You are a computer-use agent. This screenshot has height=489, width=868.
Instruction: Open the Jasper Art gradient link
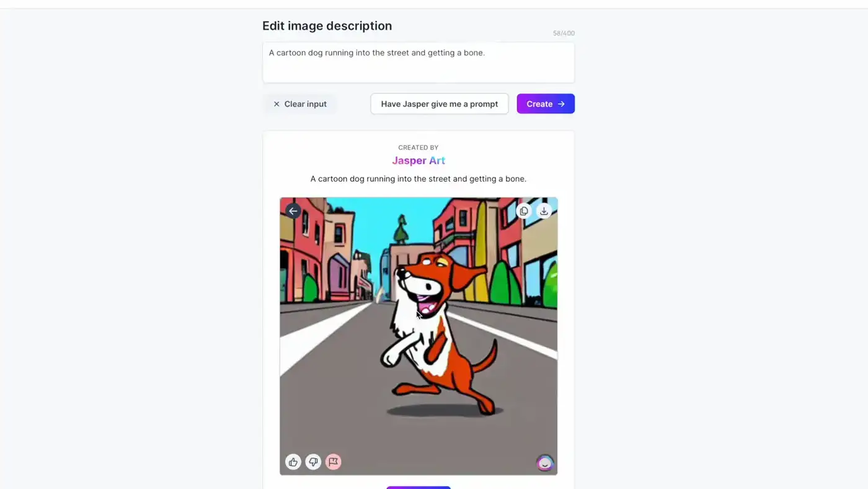point(418,161)
